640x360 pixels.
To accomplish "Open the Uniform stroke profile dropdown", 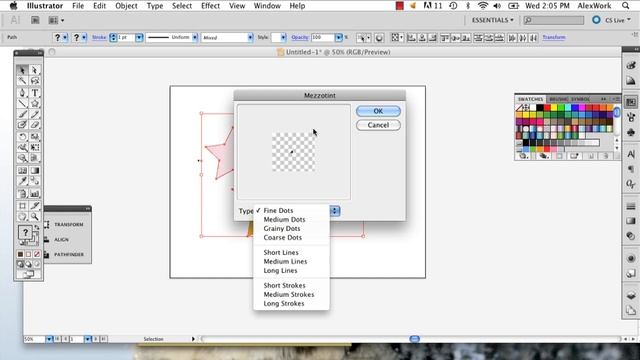I will [195, 38].
